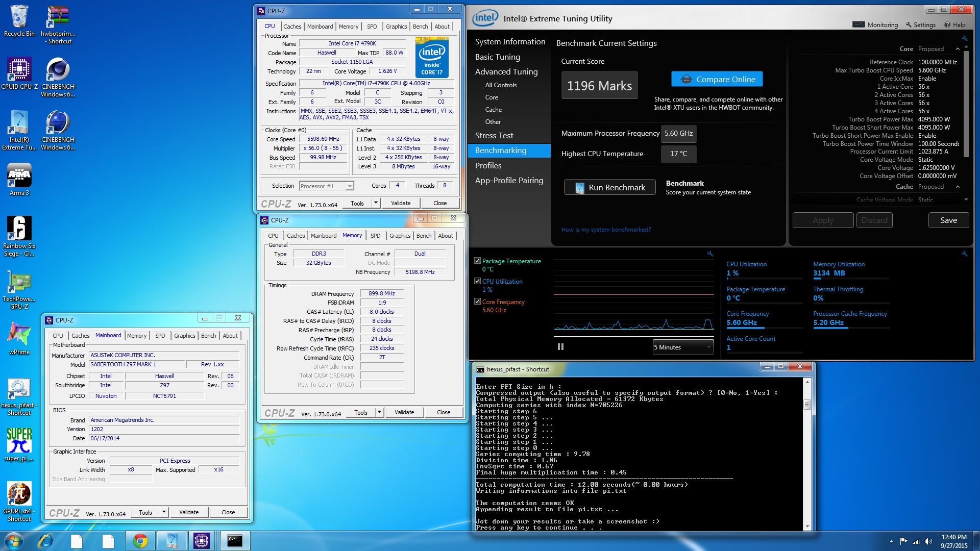Uncheck Package Temperature monitor checkbox
This screenshot has width=980, height=551.
click(477, 261)
